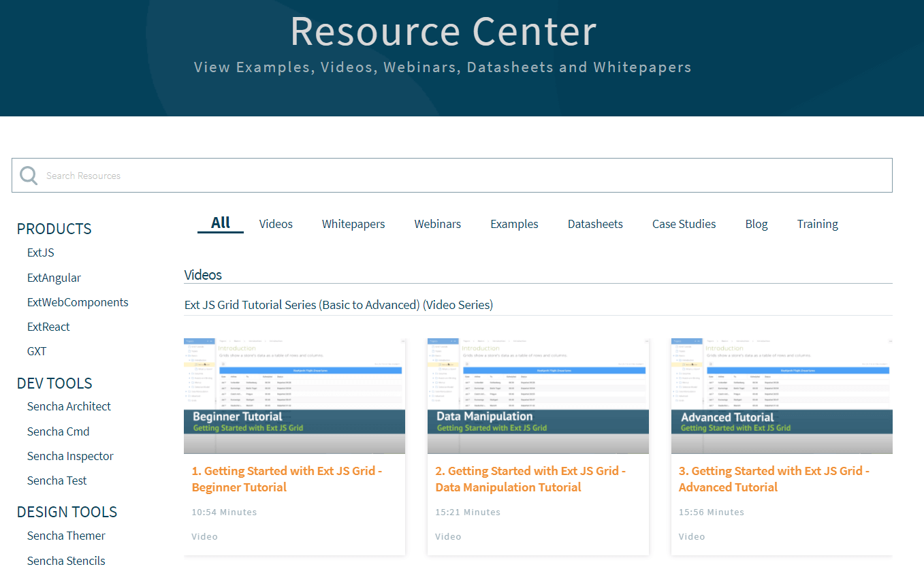
Task: Switch to the Blog tab
Action: point(756,224)
